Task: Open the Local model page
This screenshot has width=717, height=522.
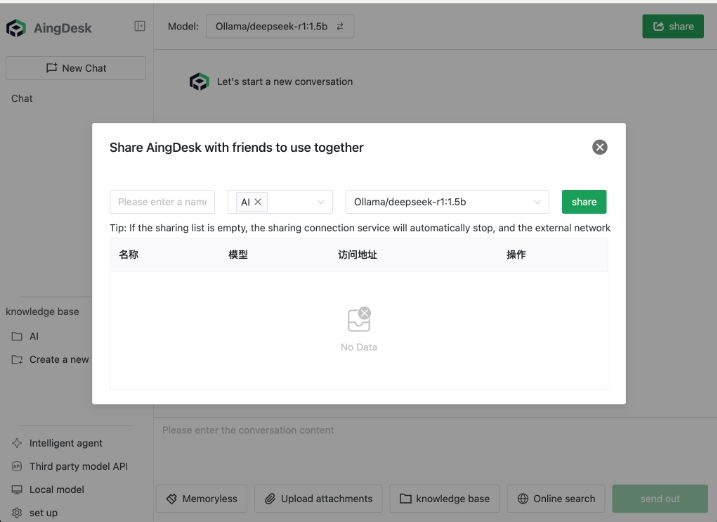Action: click(x=56, y=490)
